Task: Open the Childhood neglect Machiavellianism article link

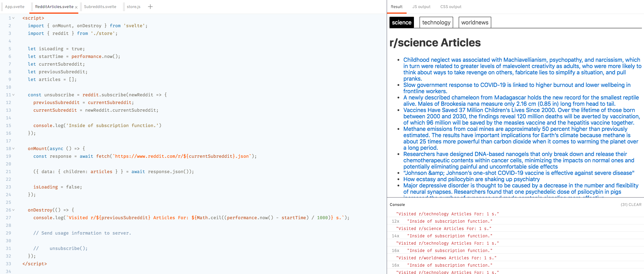Action: (522, 69)
